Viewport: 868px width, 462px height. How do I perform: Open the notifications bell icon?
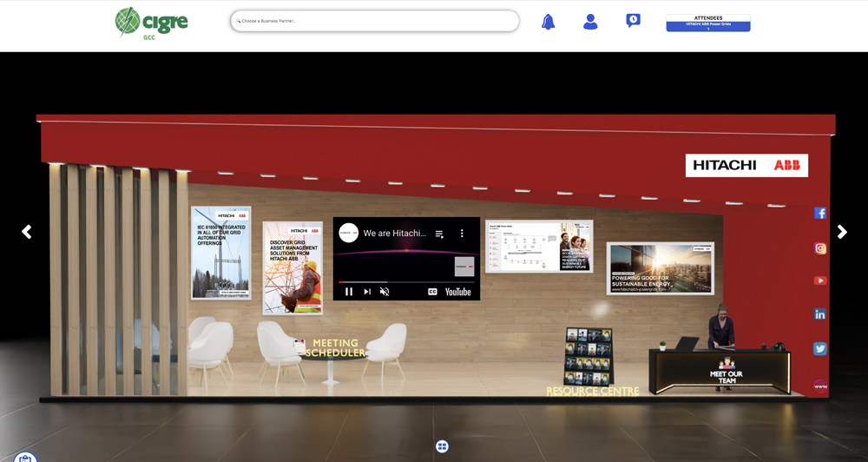click(548, 22)
